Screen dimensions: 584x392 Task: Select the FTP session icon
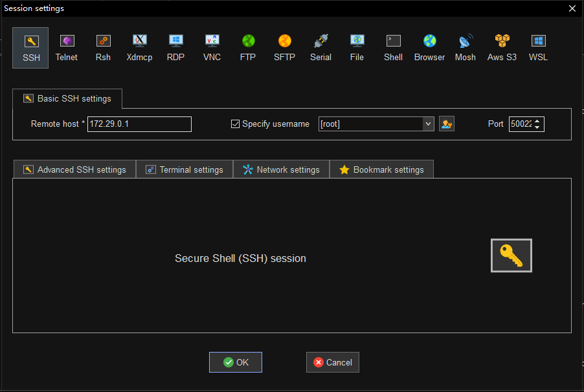tap(248, 48)
